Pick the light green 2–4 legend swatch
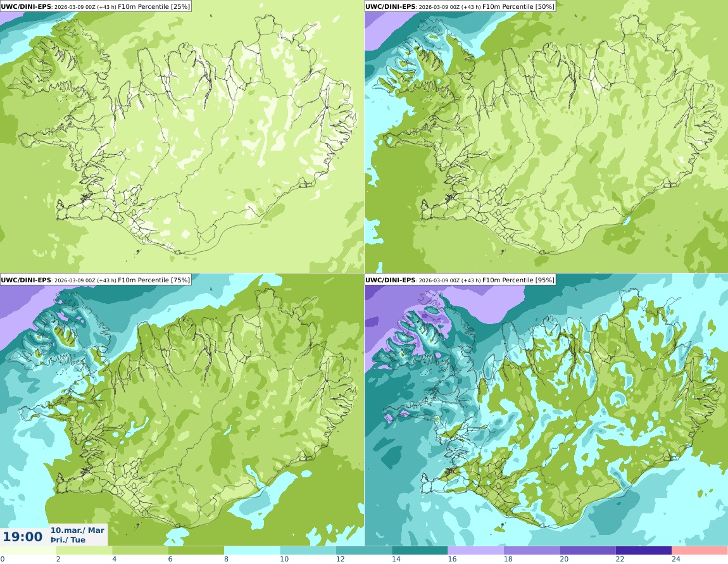The height and width of the screenshot is (564, 728). pyautogui.click(x=84, y=551)
